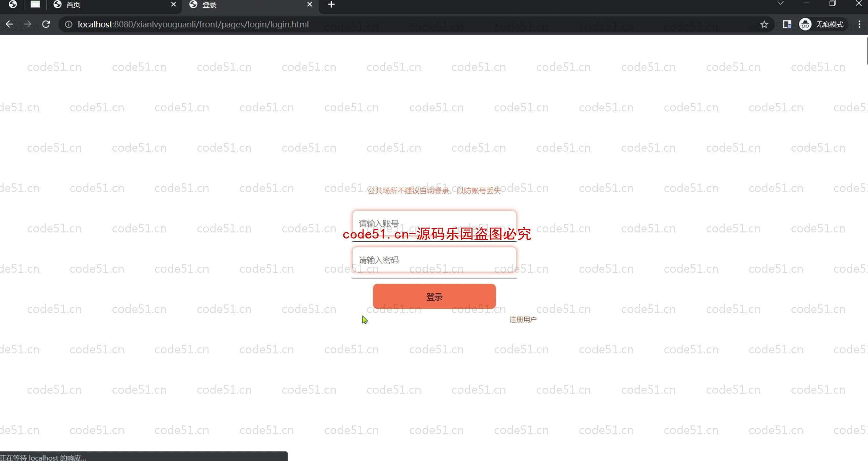Reload the login page
This screenshot has height=461, width=868.
pos(46,24)
